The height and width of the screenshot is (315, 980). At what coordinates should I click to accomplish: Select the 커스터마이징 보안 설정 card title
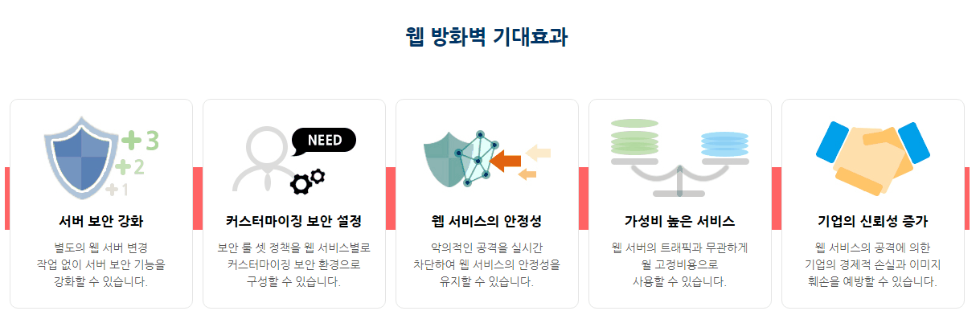[x=294, y=220]
